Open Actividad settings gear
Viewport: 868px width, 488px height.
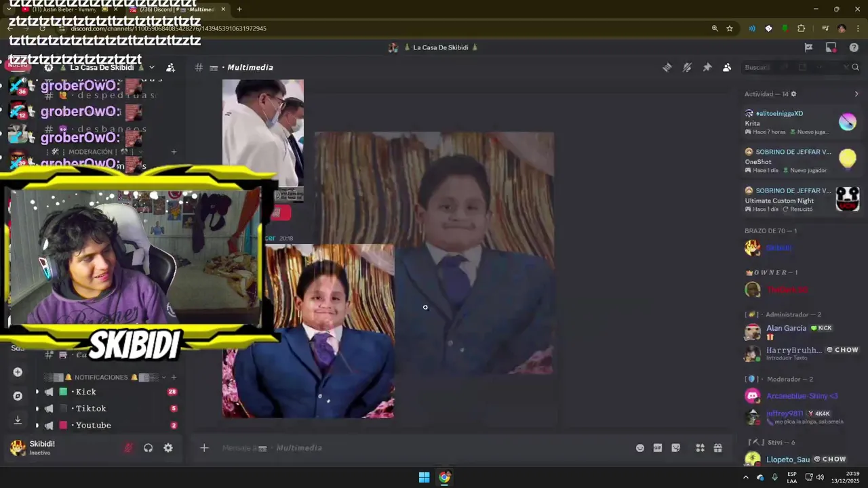[x=794, y=94]
